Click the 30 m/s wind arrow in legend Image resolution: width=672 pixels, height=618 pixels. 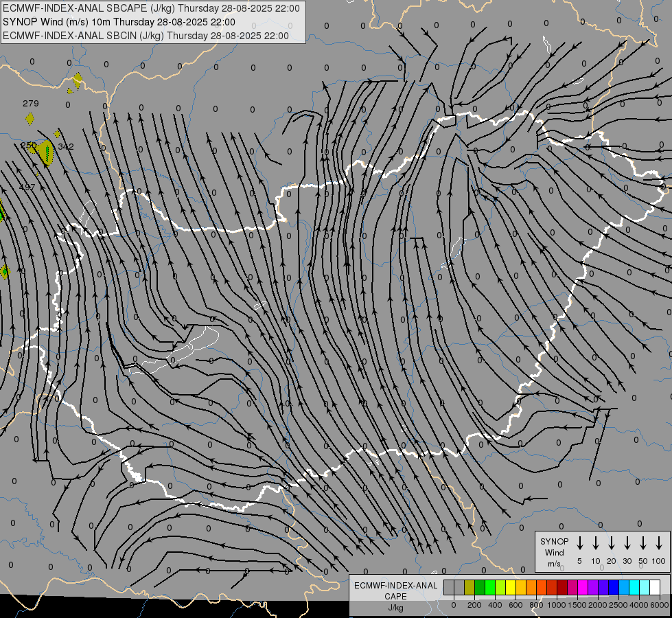coord(627,543)
